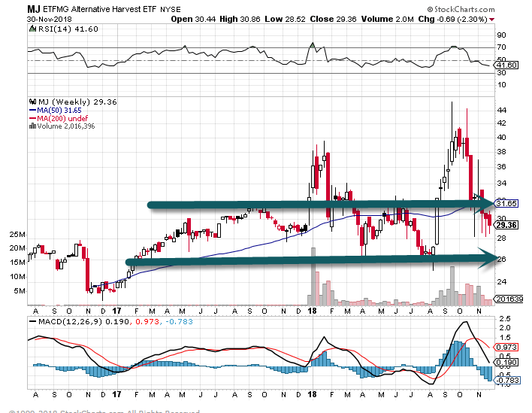This screenshot has height=413, width=532.
Task: Click the High 30.86 value
Action: 240,19
